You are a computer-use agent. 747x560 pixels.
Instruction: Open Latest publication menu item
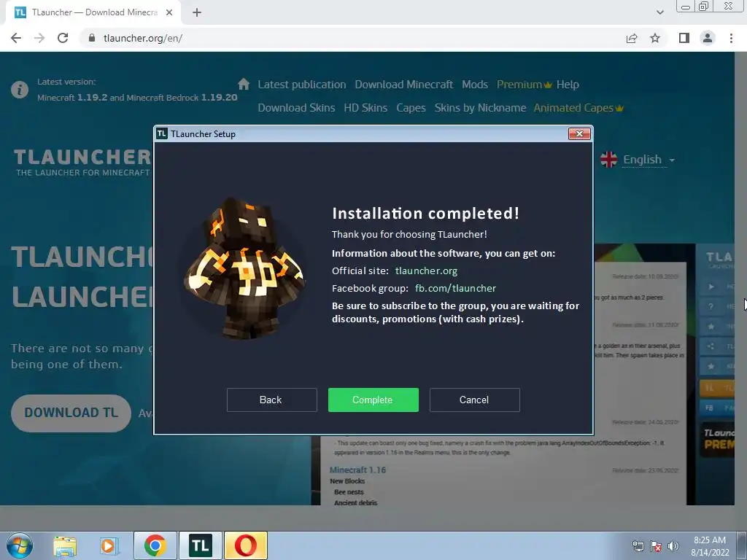click(x=302, y=85)
